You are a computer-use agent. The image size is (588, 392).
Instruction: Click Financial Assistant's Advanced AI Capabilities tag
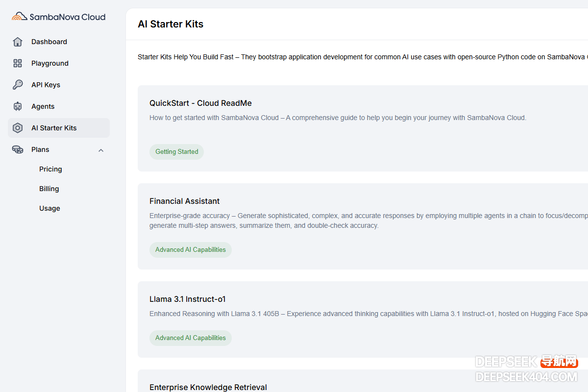pyautogui.click(x=191, y=250)
